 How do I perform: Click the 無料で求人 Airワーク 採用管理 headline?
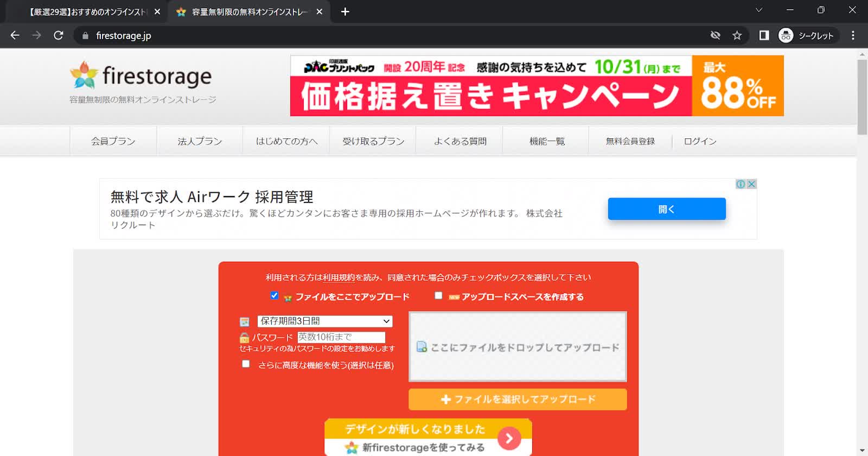point(212,197)
